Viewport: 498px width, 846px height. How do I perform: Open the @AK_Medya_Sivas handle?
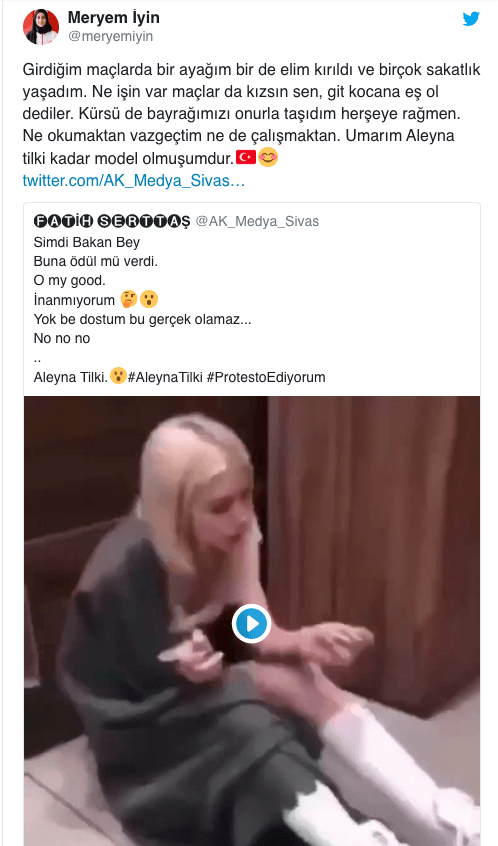click(257, 221)
